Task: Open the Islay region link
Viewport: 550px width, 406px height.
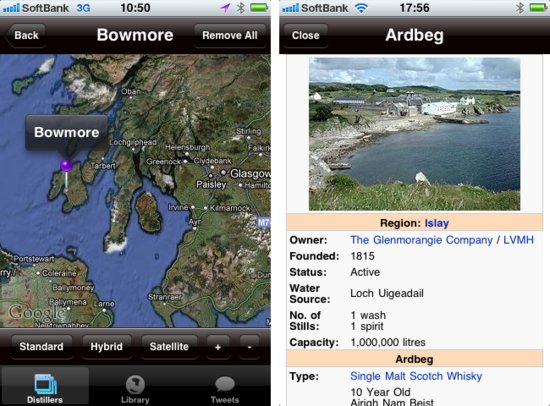Action: [x=437, y=223]
